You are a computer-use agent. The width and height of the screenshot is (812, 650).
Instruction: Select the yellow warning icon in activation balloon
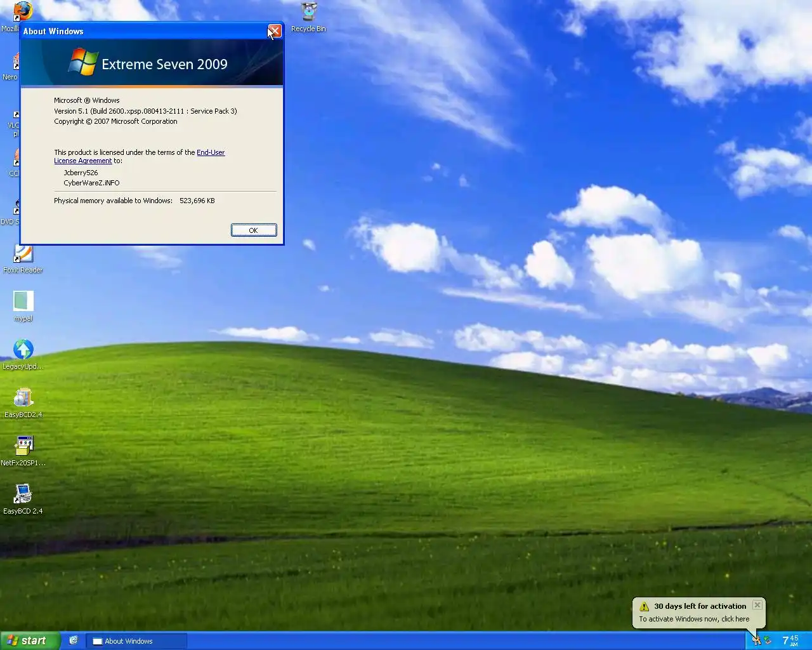[x=644, y=606]
